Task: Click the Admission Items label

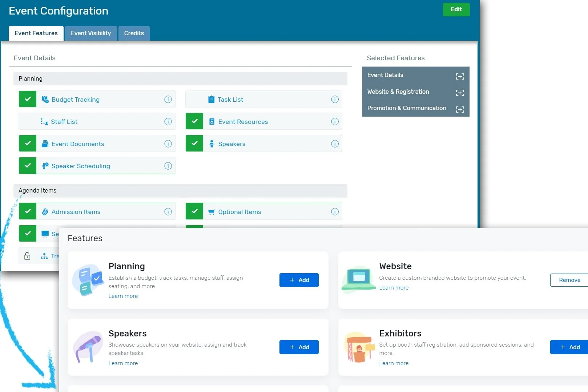Action: click(x=76, y=212)
